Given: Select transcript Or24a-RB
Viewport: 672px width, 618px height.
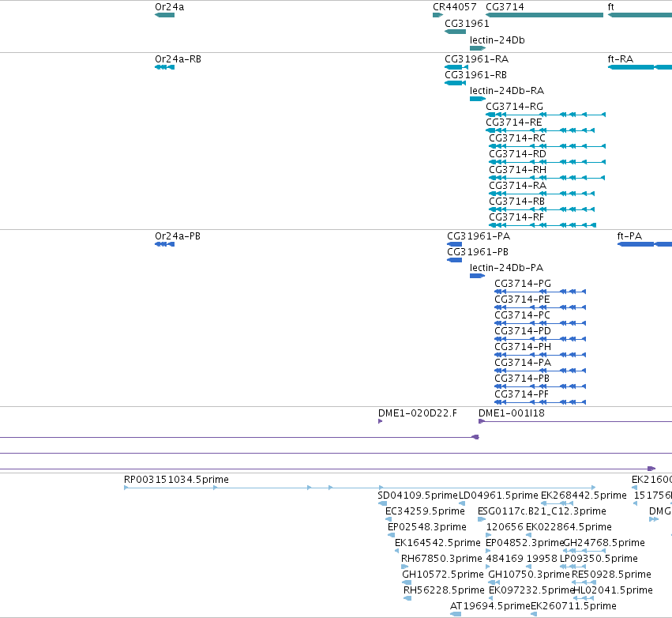Looking at the screenshot, I should (164, 67).
